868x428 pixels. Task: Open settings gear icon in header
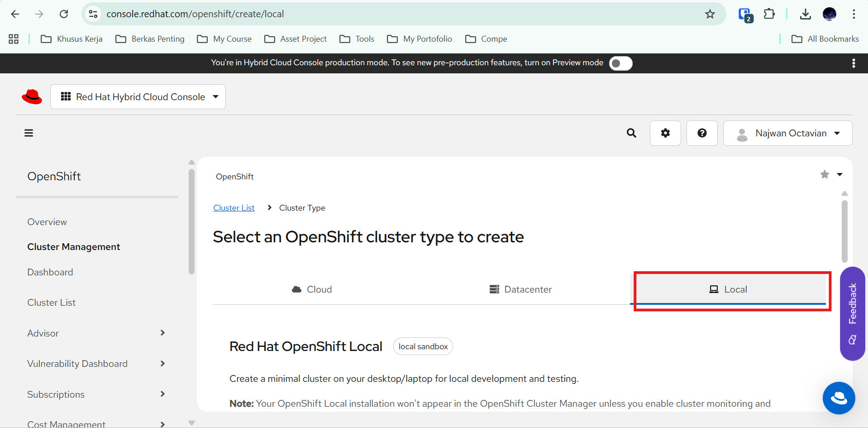pyautogui.click(x=665, y=133)
